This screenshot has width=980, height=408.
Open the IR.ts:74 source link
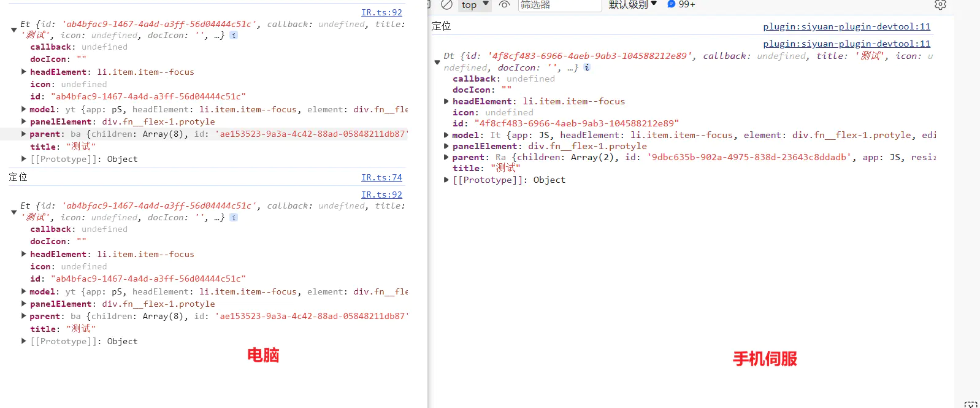click(381, 177)
